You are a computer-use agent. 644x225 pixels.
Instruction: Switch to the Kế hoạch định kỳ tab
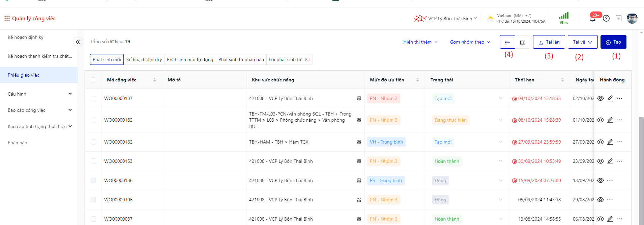144,59
